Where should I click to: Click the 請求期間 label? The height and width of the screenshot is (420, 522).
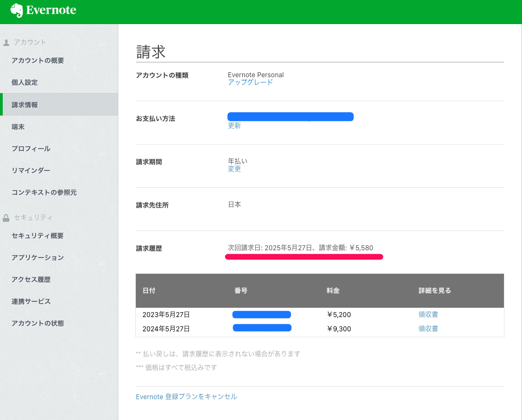(x=149, y=162)
